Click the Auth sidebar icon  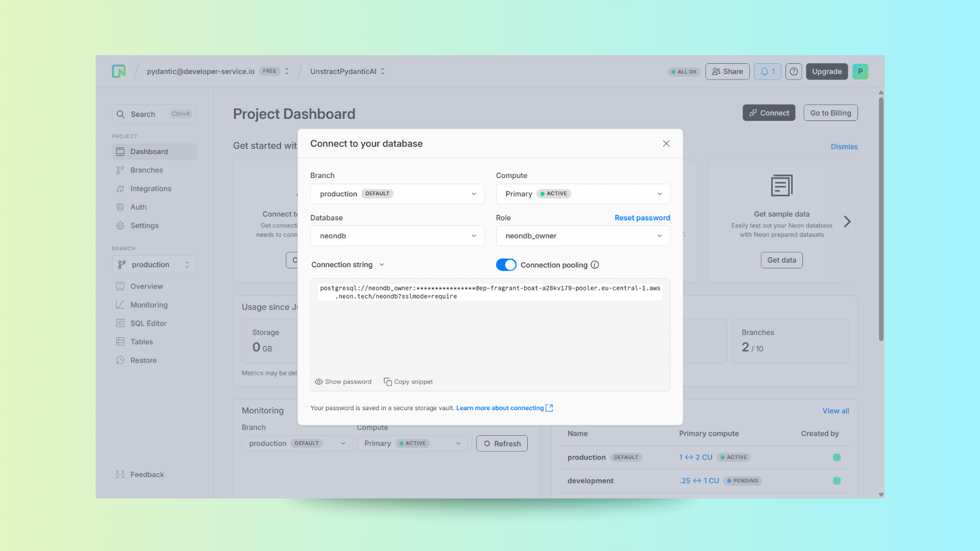(x=120, y=207)
